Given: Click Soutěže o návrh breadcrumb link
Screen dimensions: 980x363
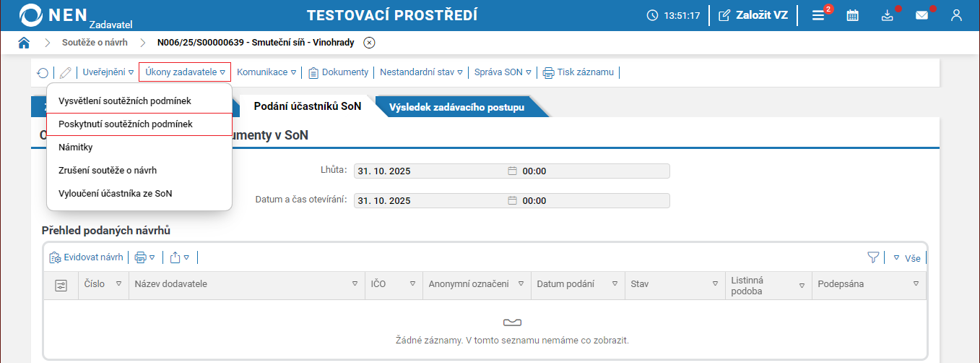Looking at the screenshot, I should pyautogui.click(x=95, y=43).
